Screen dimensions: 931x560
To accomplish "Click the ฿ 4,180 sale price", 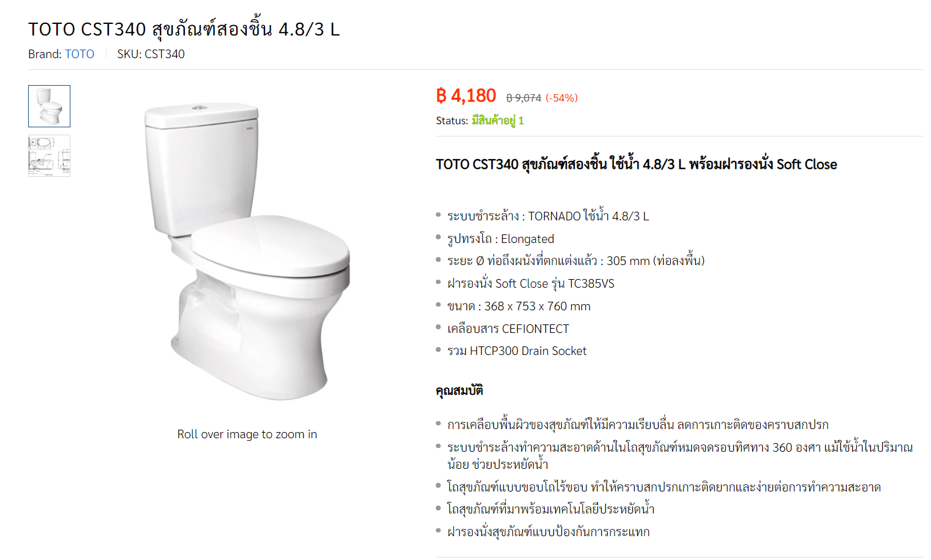I will (x=466, y=95).
